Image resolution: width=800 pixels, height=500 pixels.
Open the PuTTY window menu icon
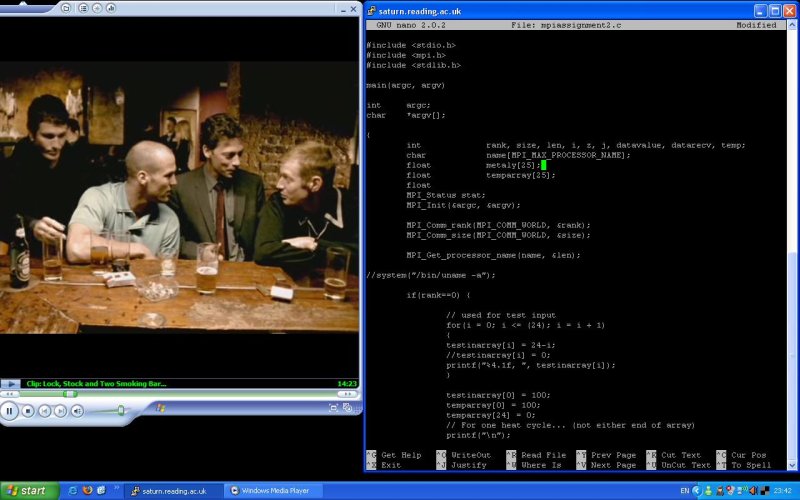[x=371, y=11]
